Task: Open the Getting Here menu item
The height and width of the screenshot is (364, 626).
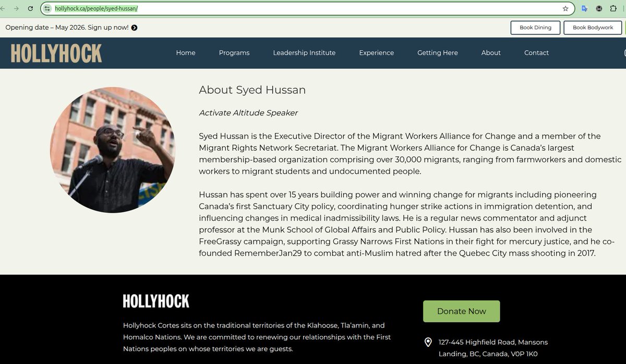Action: tap(438, 53)
